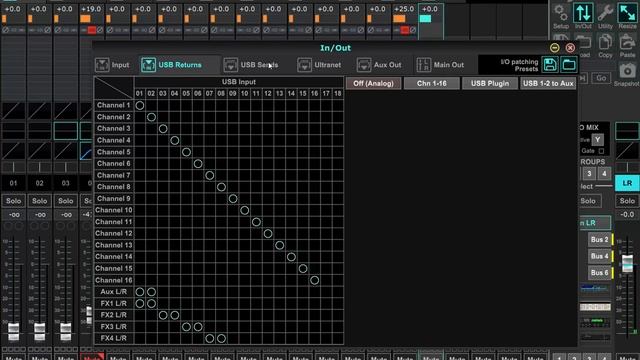The width and height of the screenshot is (640, 360).
Task: Click the Go button
Action: click(601, 78)
